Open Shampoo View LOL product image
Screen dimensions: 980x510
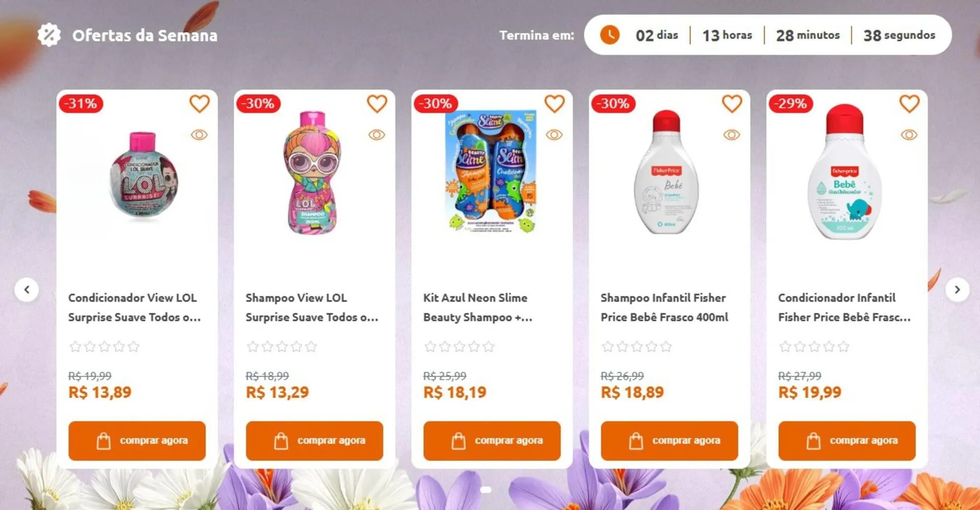click(x=313, y=172)
